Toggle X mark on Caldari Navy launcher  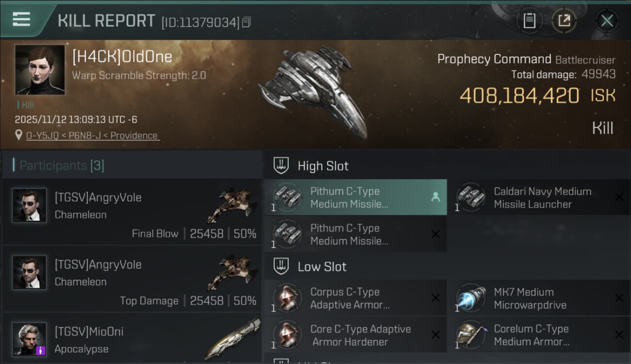619,197
